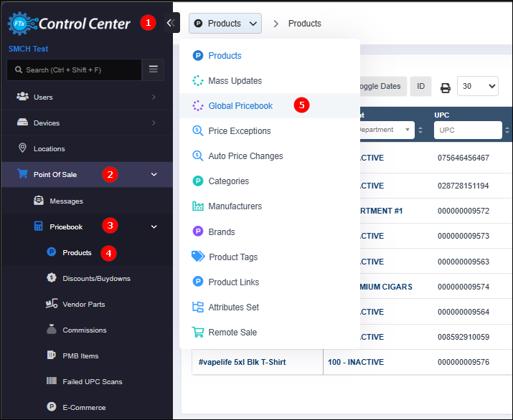Choose Mass Updates in the menu
Image resolution: width=513 pixels, height=420 pixels.
235,81
